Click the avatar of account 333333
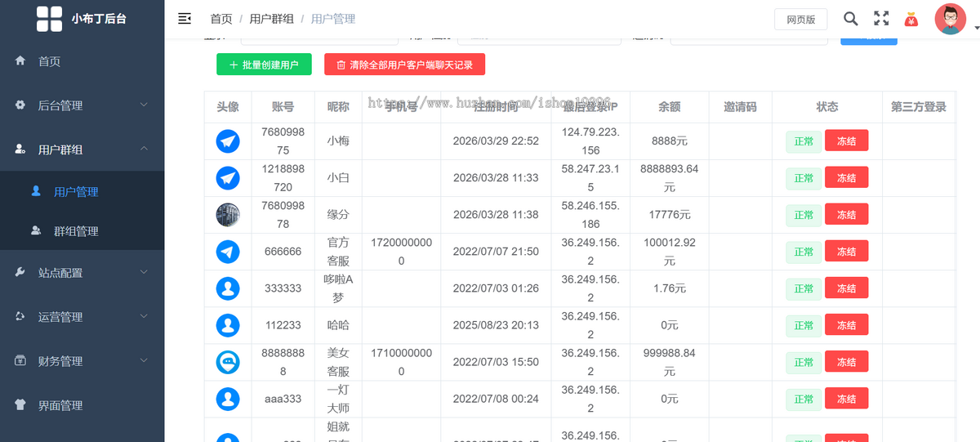 coord(228,288)
